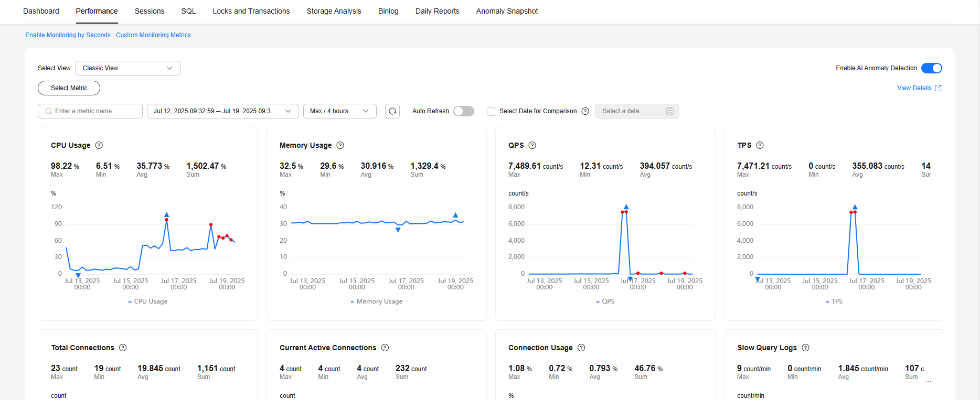Open the Classic View dropdown

(x=128, y=68)
